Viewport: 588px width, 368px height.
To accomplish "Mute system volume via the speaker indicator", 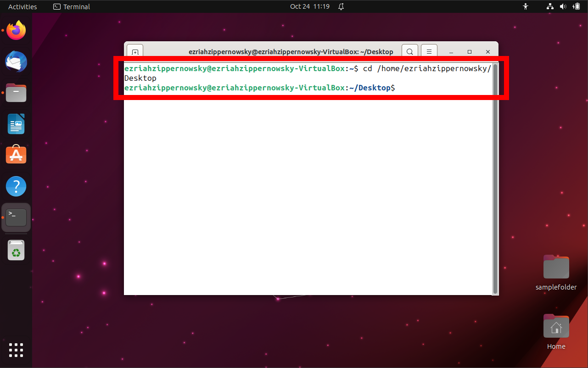I will click(x=564, y=6).
